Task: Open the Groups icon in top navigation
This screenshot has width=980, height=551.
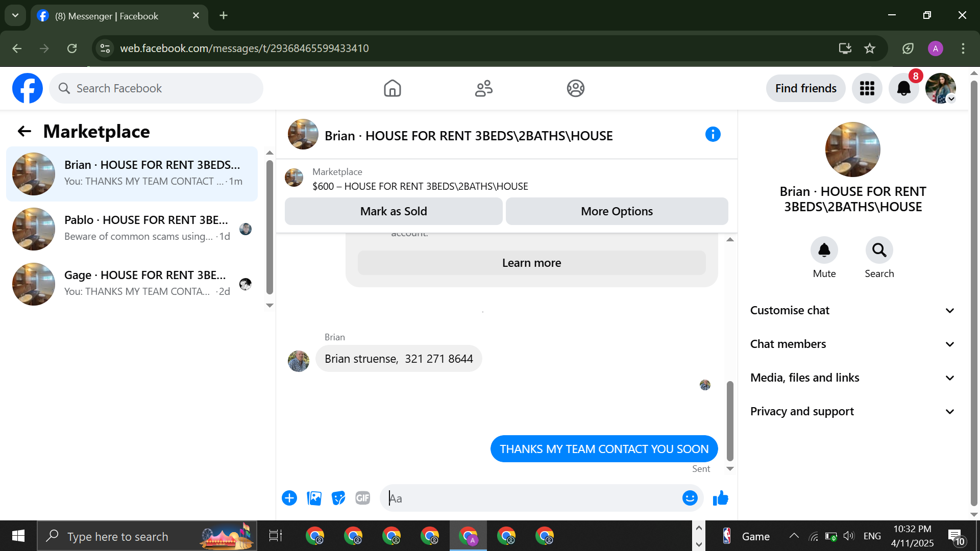Action: [576, 88]
